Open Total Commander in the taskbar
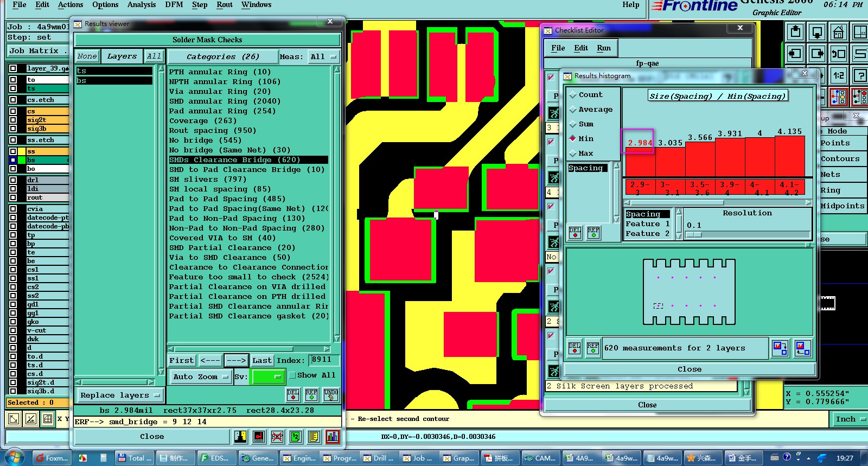 (x=136, y=458)
